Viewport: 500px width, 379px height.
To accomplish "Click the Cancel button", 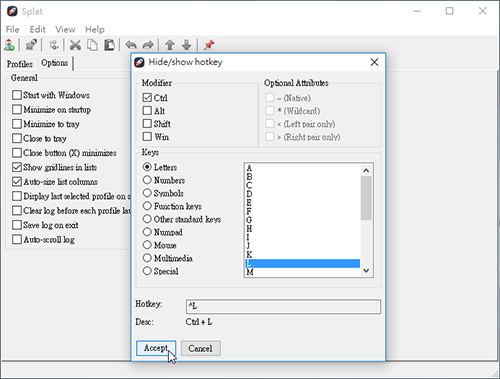I will coord(201,348).
